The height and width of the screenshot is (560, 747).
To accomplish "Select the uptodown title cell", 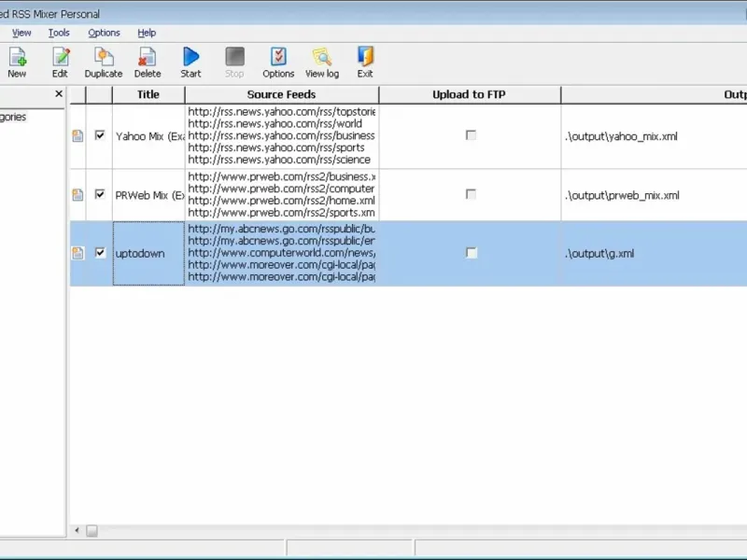I will click(x=148, y=253).
